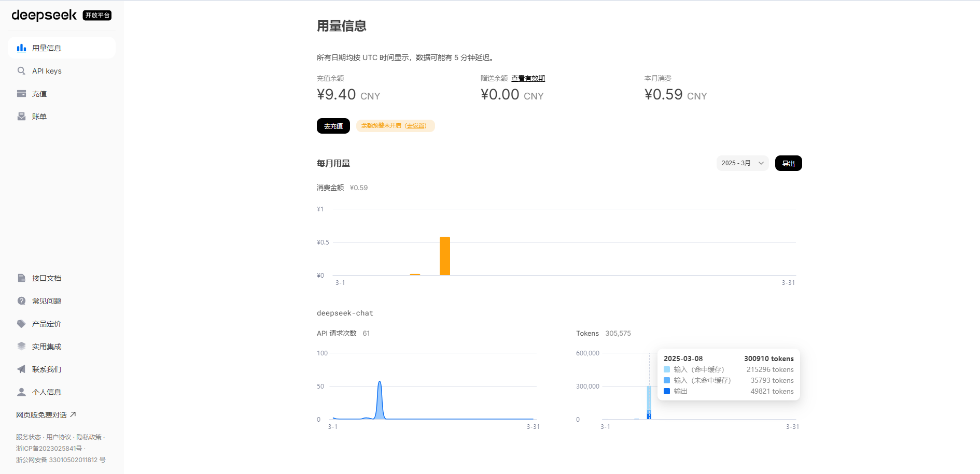Open the 产品定价 sidebar item

pyautogui.click(x=62, y=324)
